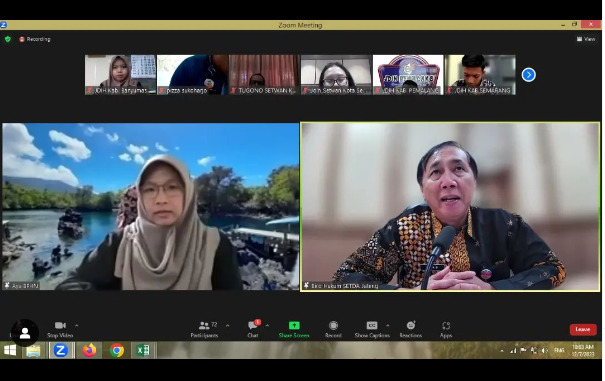Click the Biro Hukum SETDA speaker tile
The image size is (605, 381).
point(450,207)
